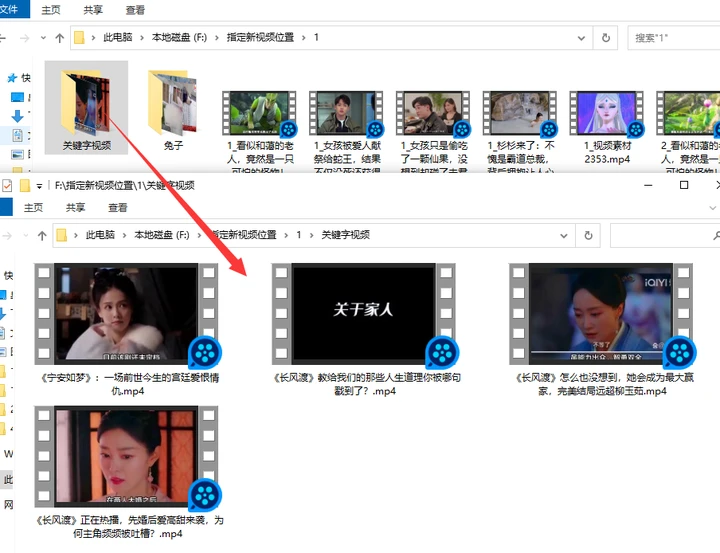Click Documents icon in back window sidebar
The image size is (720, 553).
17,135
